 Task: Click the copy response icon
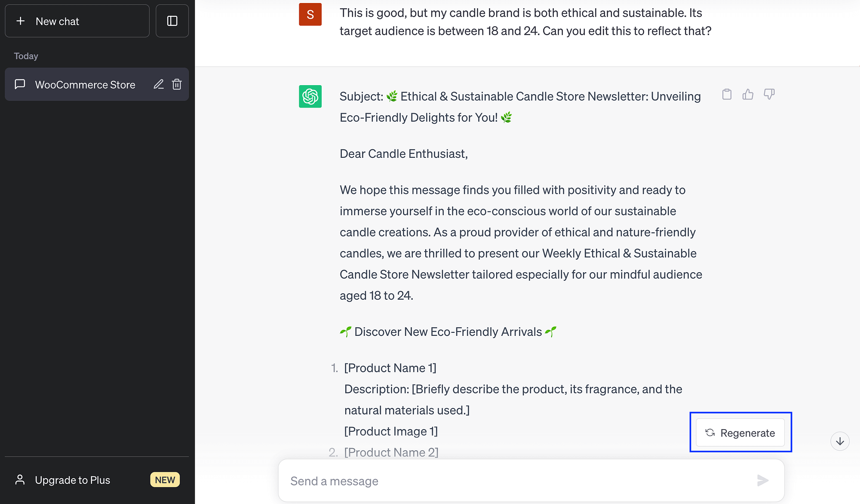tap(728, 94)
